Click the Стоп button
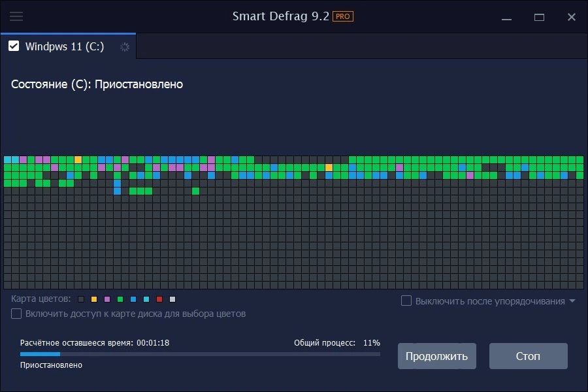 point(528,356)
